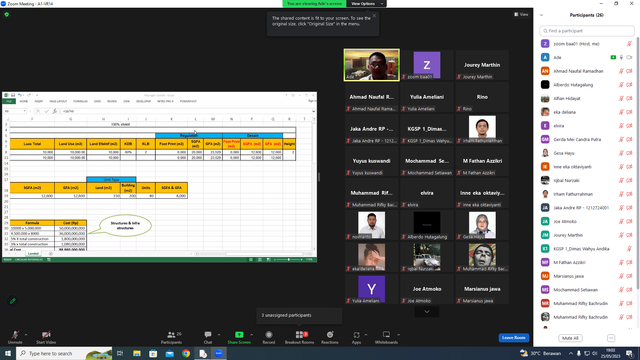Select Ade in participants list
The height and width of the screenshot is (360, 640).
(x=586, y=58)
